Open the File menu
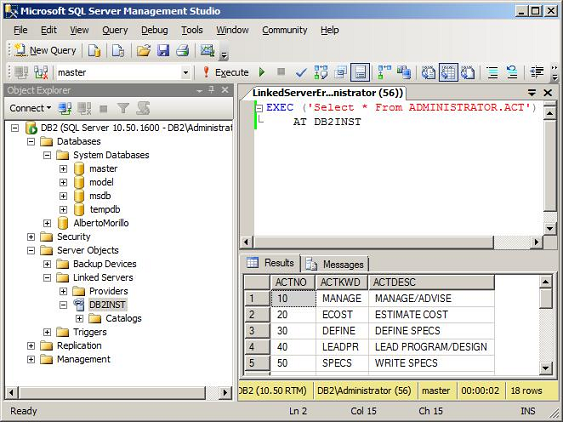The image size is (563, 422). click(x=20, y=30)
